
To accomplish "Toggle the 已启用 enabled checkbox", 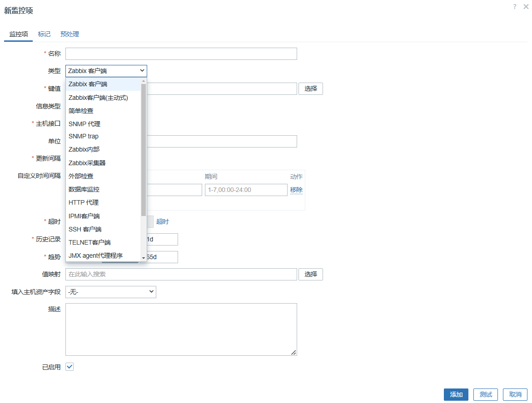I will (70, 367).
